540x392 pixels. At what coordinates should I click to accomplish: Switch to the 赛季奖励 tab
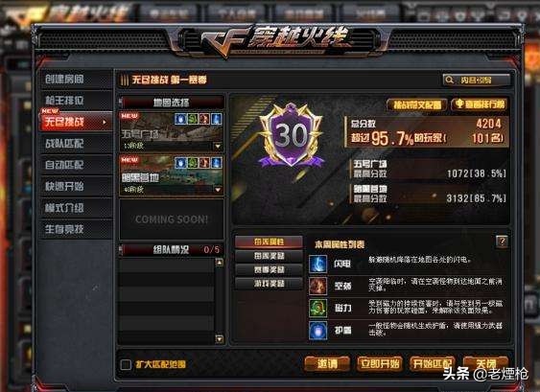click(269, 270)
